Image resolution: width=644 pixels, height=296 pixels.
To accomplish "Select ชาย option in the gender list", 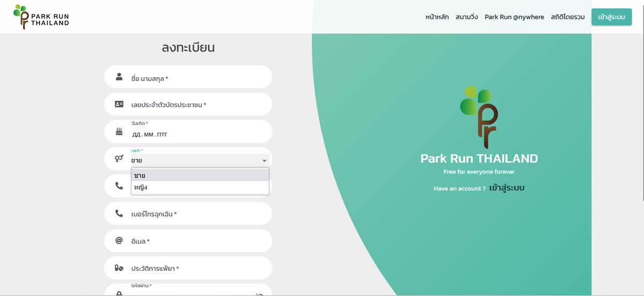I will (x=200, y=175).
